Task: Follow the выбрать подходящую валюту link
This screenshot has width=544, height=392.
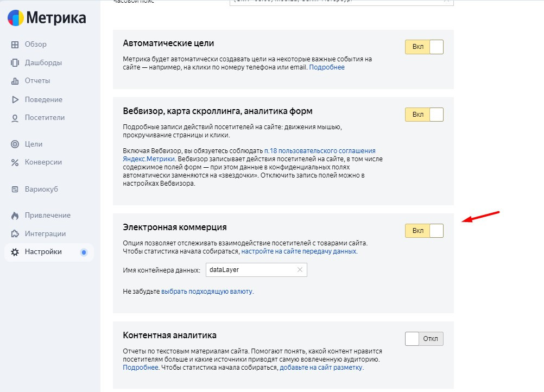Action: pyautogui.click(x=207, y=292)
